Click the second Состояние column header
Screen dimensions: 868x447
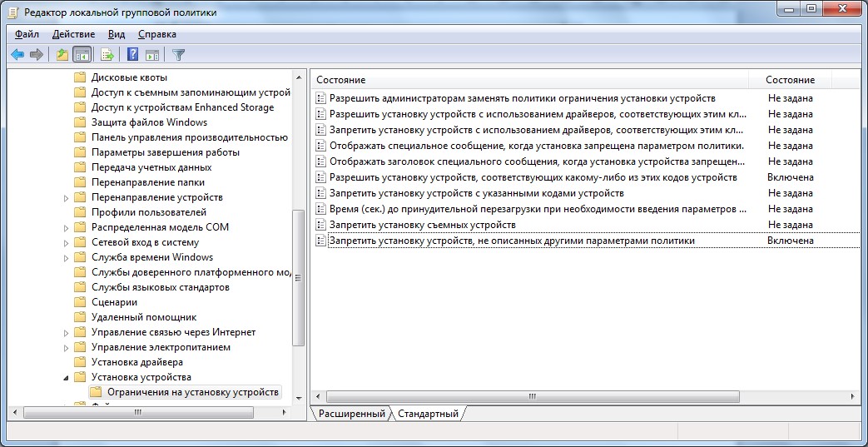(791, 80)
